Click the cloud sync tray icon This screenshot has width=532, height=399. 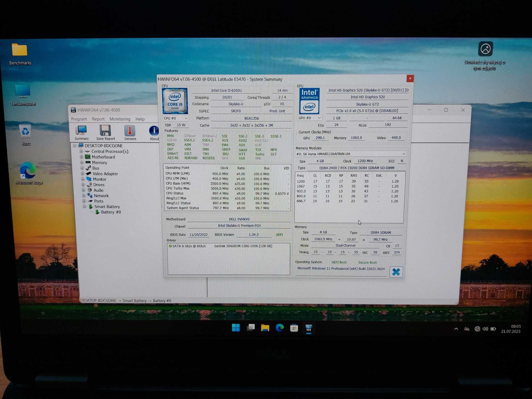467,329
